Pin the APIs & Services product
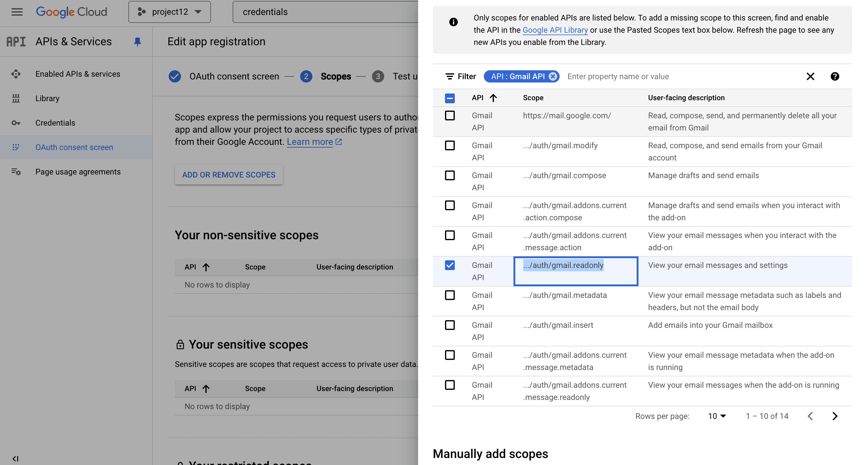This screenshot has width=868, height=465. (x=137, y=42)
